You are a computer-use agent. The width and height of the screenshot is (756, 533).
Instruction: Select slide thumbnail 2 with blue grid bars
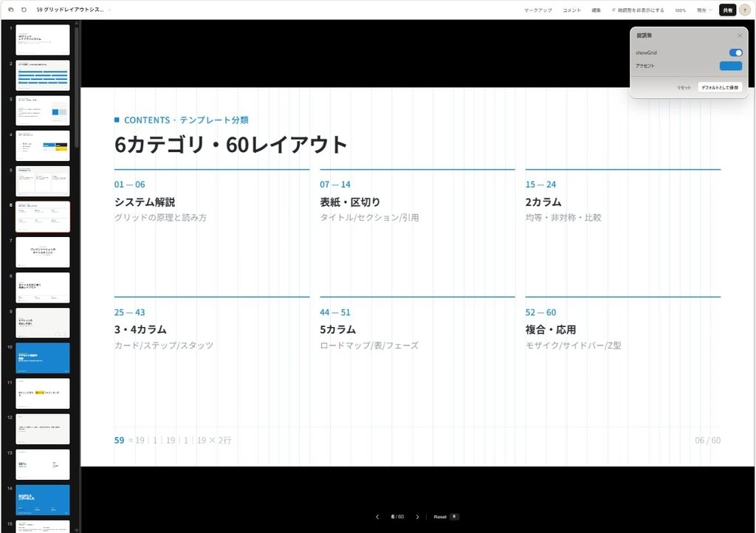click(x=43, y=75)
